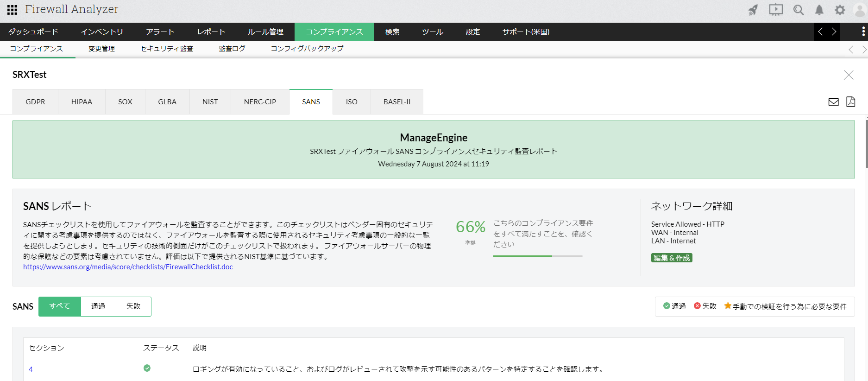This screenshot has height=381, width=868.
Task: Click the LAN - Internet text
Action: [673, 241]
